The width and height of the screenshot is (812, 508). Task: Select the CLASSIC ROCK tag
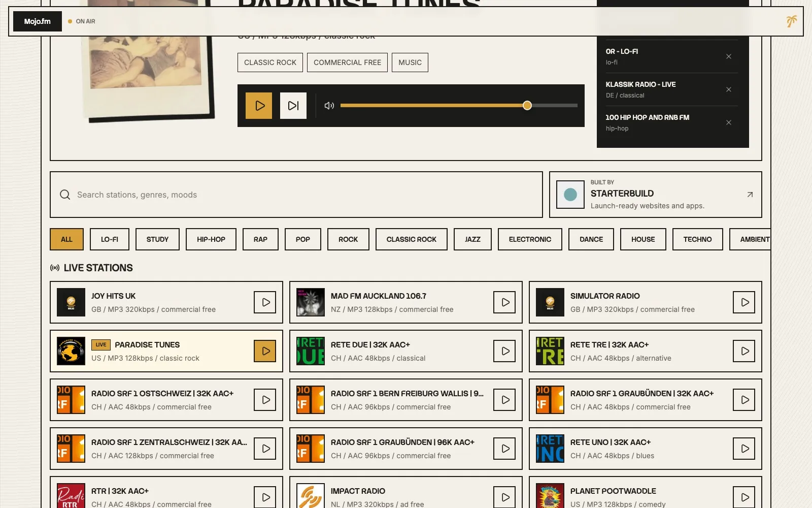pyautogui.click(x=270, y=62)
